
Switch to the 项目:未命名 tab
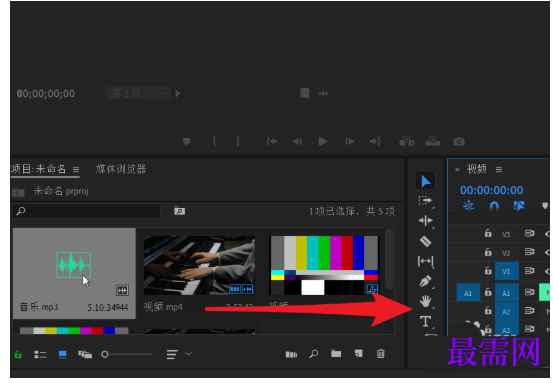click(x=39, y=169)
